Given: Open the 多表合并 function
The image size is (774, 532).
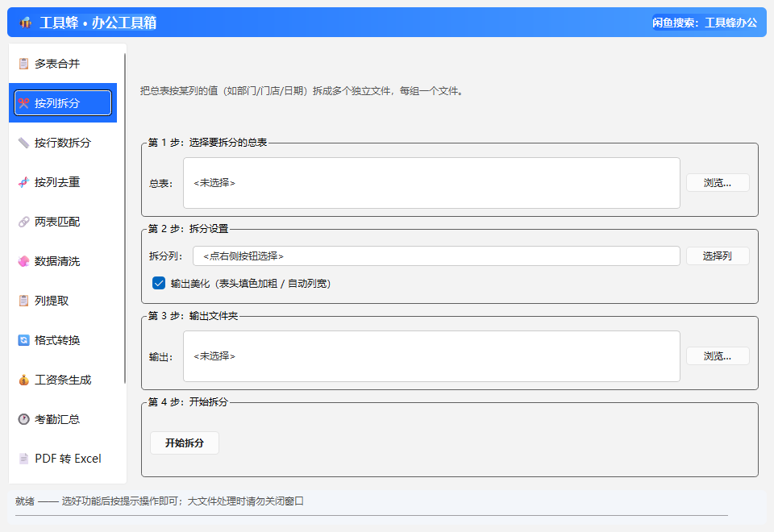Looking at the screenshot, I should point(63,64).
